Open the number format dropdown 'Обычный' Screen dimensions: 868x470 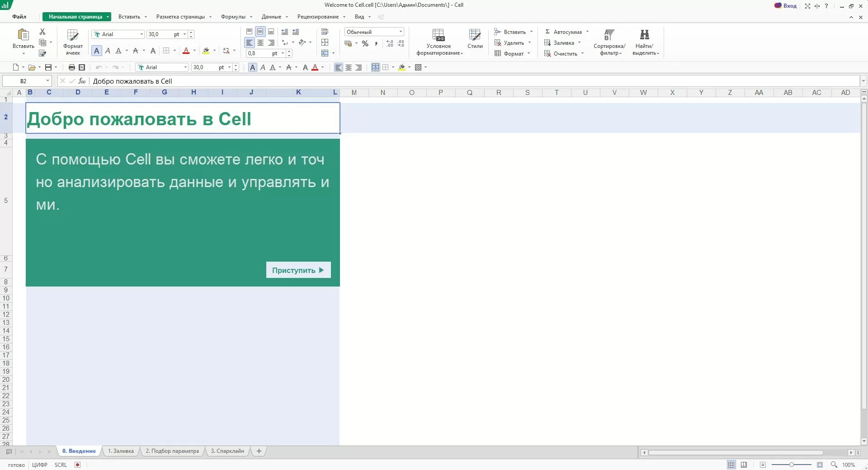coord(401,32)
